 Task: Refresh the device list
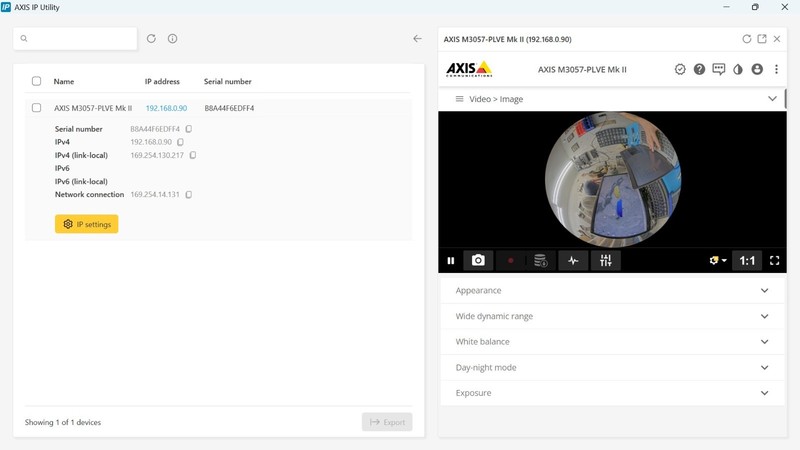coord(151,39)
